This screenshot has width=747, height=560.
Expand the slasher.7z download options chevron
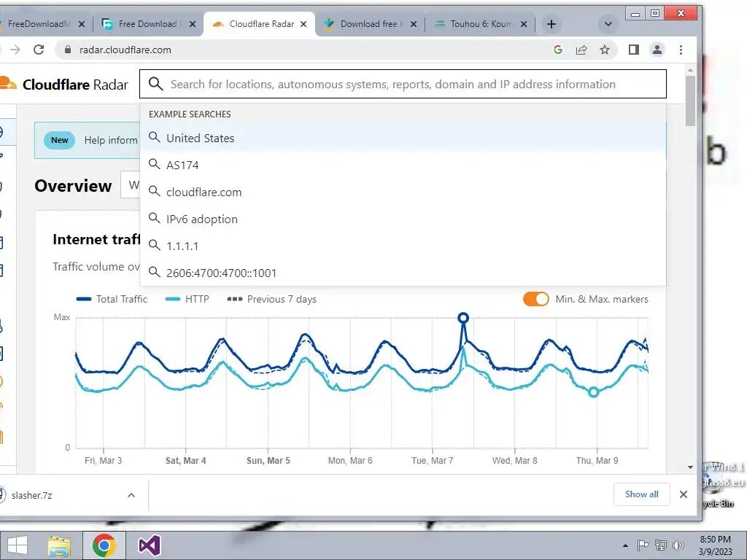tap(131, 495)
